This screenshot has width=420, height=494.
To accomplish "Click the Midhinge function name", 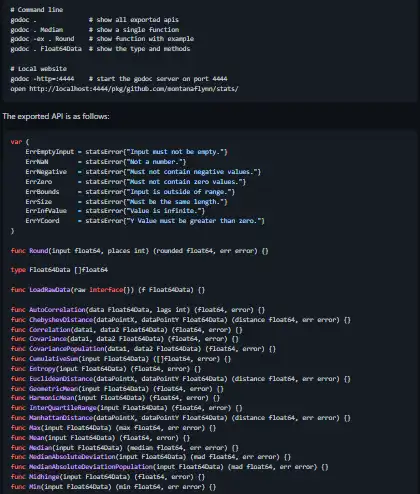I will coord(44,477).
